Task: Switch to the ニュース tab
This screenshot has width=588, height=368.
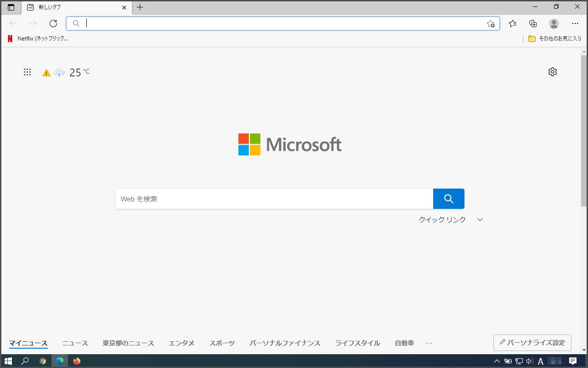Action: coord(75,343)
